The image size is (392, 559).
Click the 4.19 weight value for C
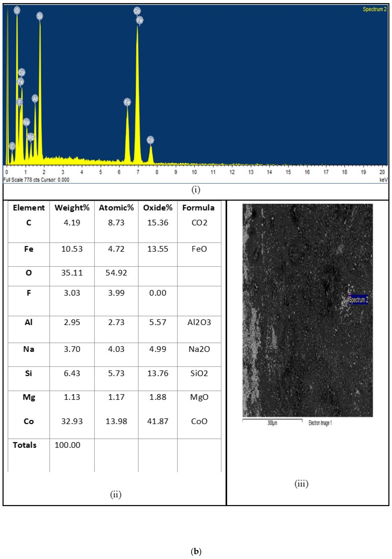72,222
